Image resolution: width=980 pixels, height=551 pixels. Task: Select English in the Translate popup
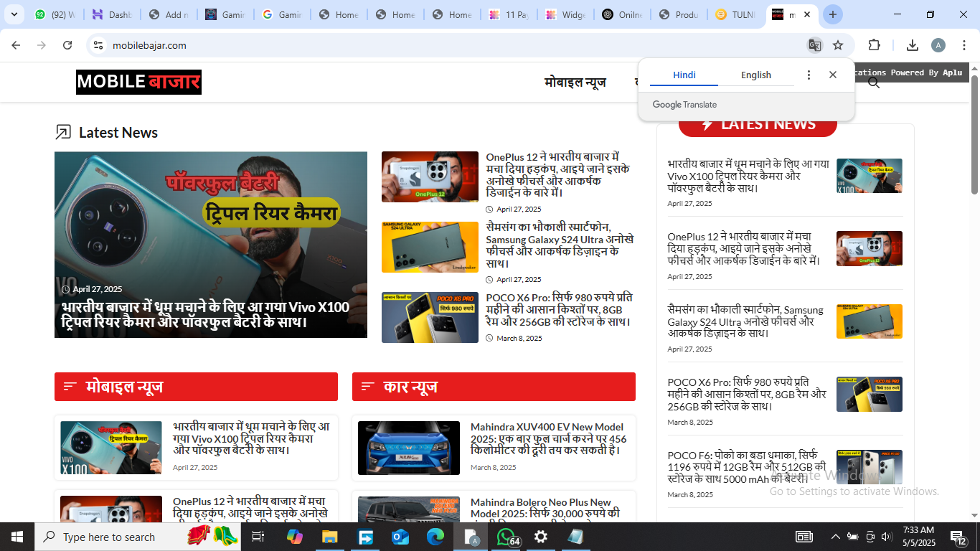point(756,75)
